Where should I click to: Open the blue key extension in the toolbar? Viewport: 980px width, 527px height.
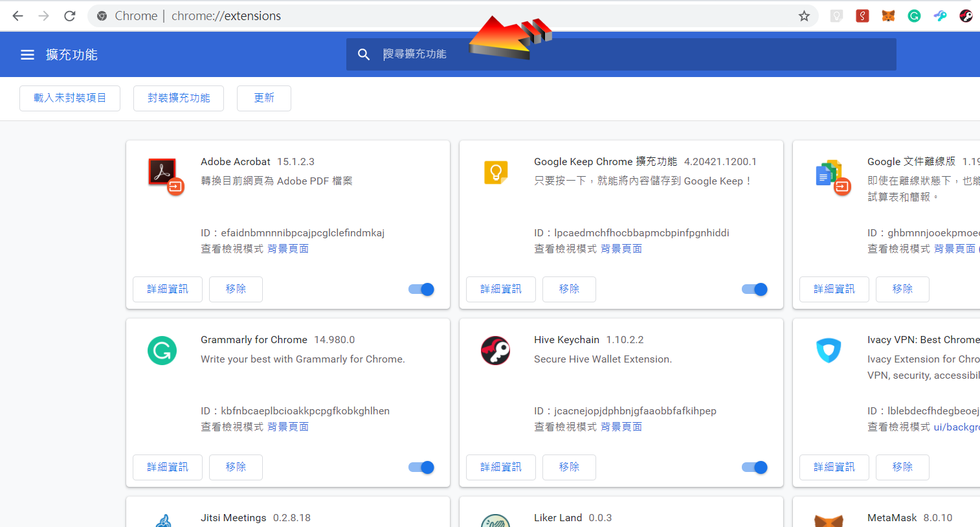[940, 16]
